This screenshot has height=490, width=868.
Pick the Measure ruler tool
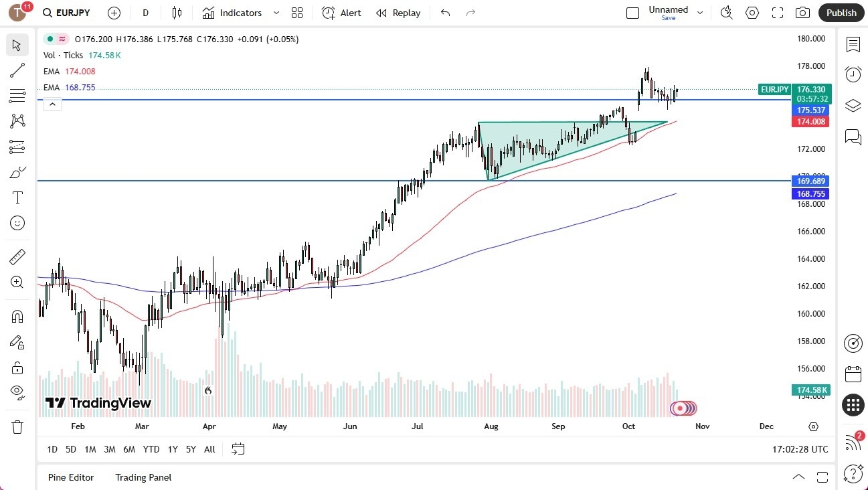coord(17,256)
